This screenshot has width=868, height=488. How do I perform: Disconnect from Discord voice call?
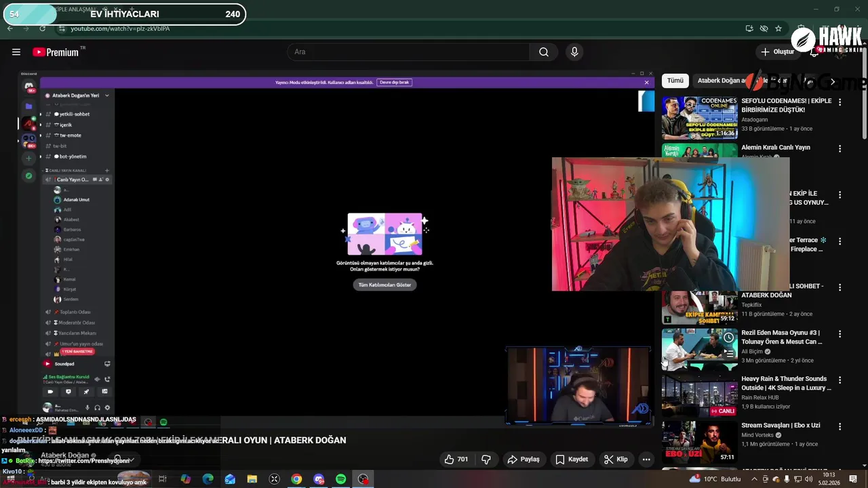click(107, 379)
